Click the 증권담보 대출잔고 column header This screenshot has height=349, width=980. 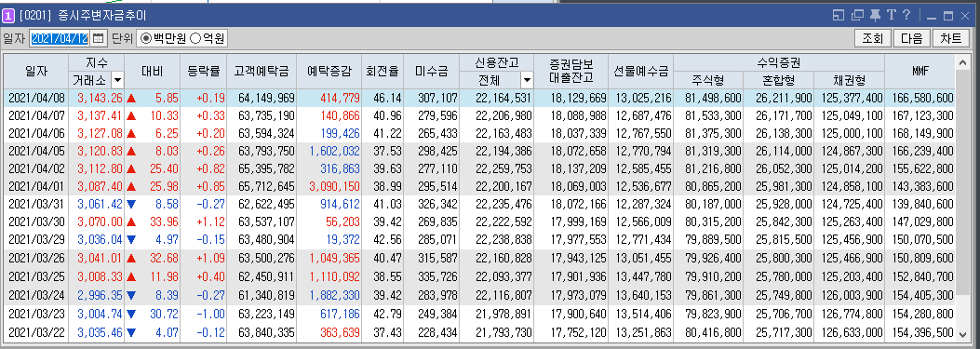click(571, 72)
